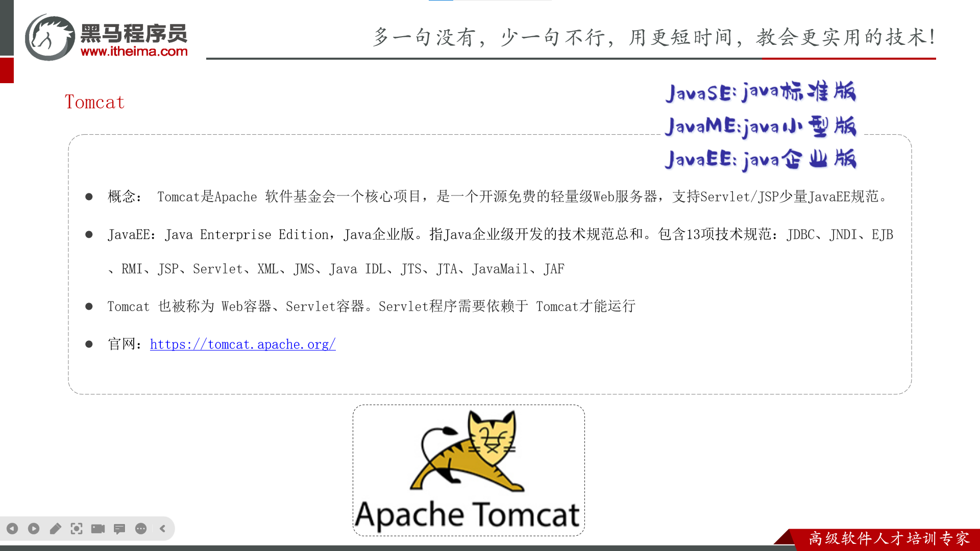This screenshot has height=551, width=980.
Task: Click the 黑马程序员 brand name
Action: click(134, 34)
